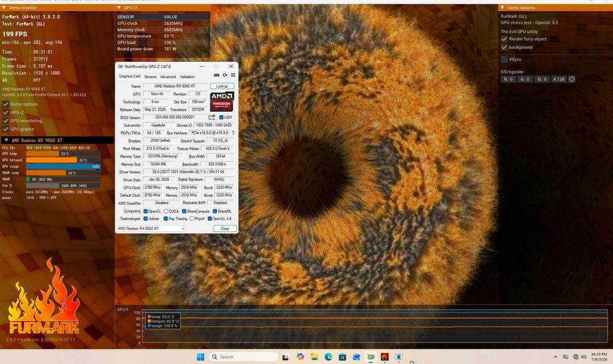Click the B: 0 bgcolor field
Image resolution: width=613 pixels, height=364 pixels.
click(542, 79)
